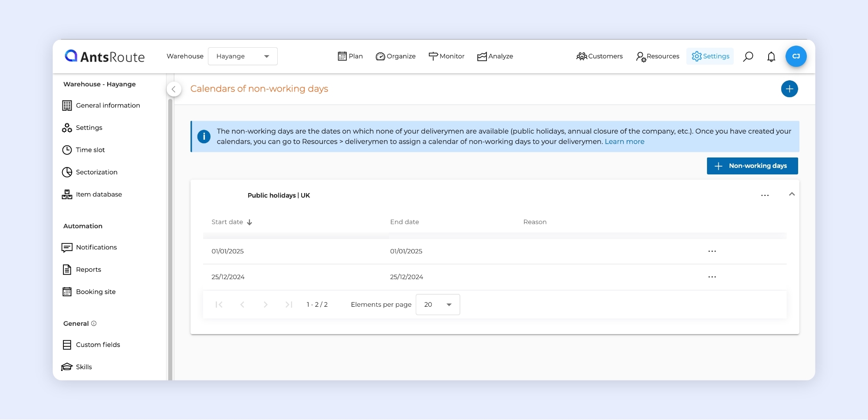
Task: Click the search magnifier icon
Action: (748, 56)
